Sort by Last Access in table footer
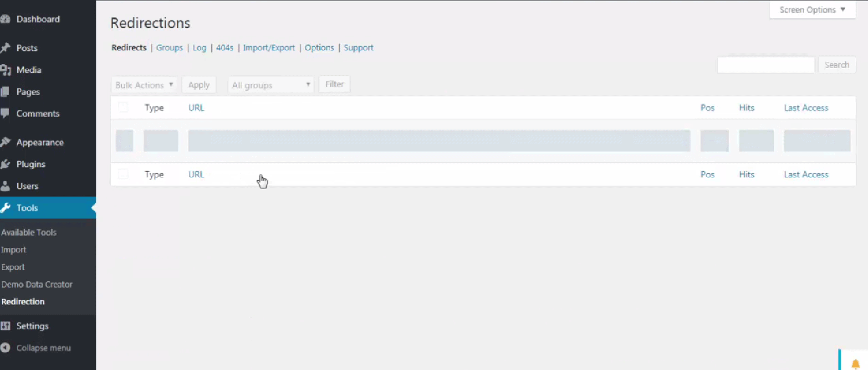This screenshot has height=370, width=868. 806,174
